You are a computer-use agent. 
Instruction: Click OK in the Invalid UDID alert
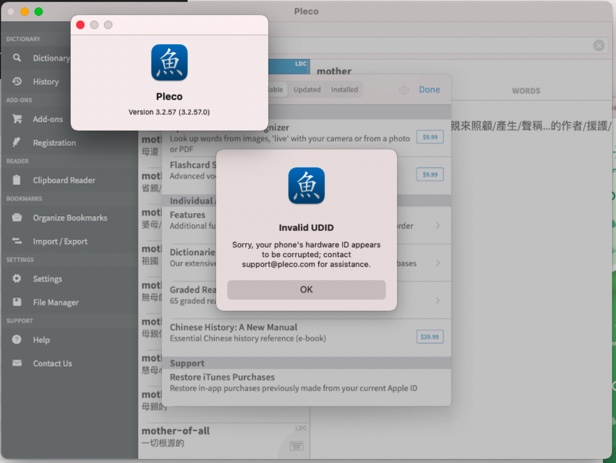306,290
